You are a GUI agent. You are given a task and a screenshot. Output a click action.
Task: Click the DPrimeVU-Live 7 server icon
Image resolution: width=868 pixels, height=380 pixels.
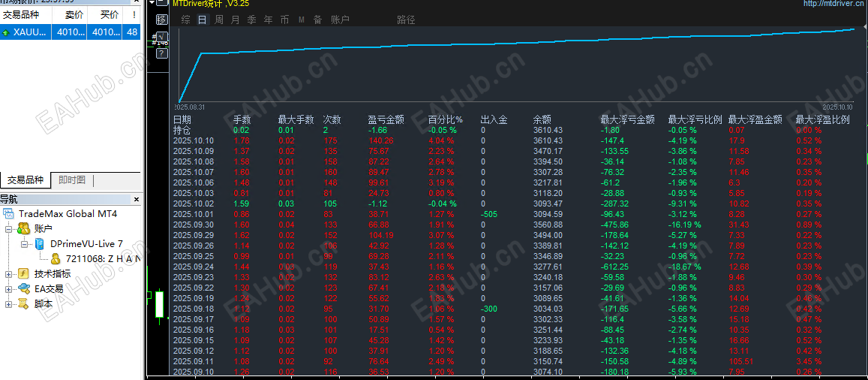40,243
